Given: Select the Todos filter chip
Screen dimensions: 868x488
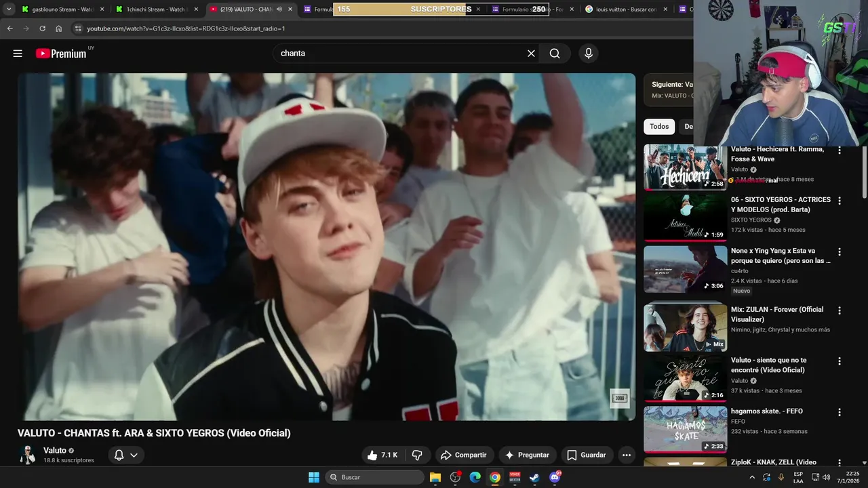Looking at the screenshot, I should pyautogui.click(x=659, y=127).
